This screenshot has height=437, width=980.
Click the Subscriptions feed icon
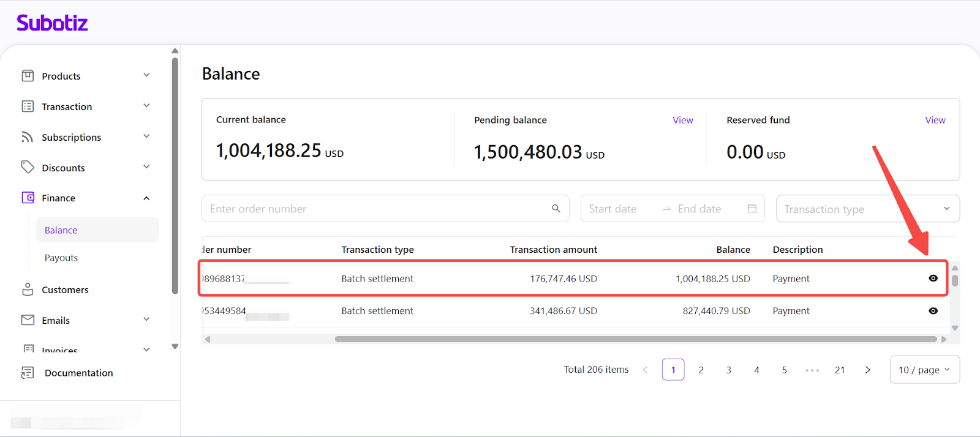[28, 137]
